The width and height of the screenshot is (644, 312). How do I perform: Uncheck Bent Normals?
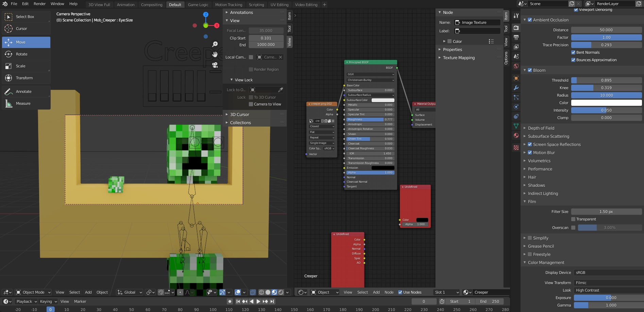point(573,52)
